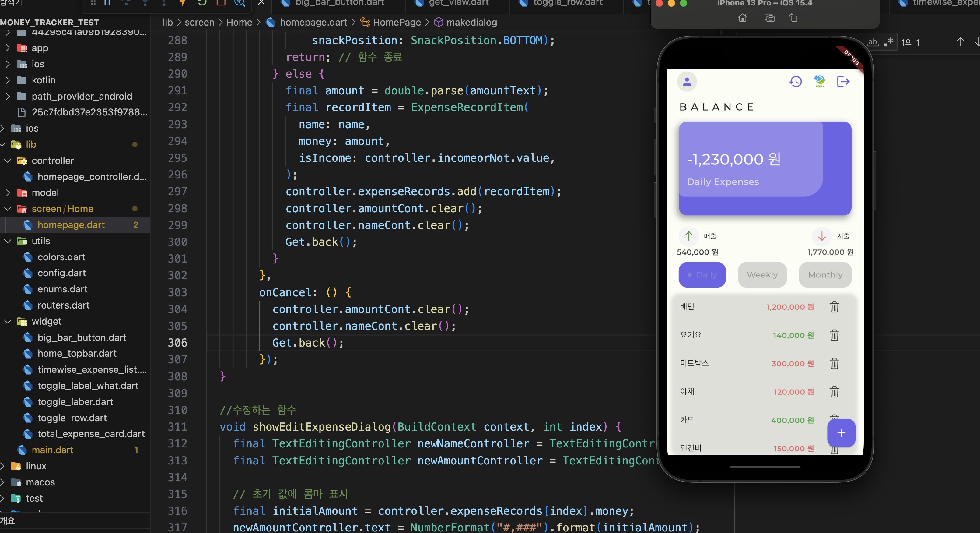Delete the 배민 expense with trash icon
Screen dimensions: 980x533
pos(834,307)
